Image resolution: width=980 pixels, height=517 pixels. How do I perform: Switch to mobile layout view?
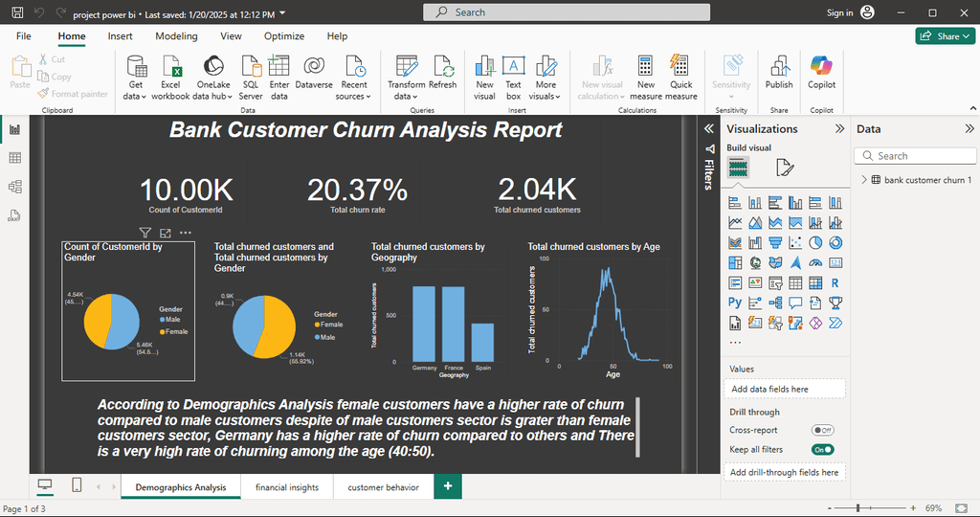click(x=77, y=485)
